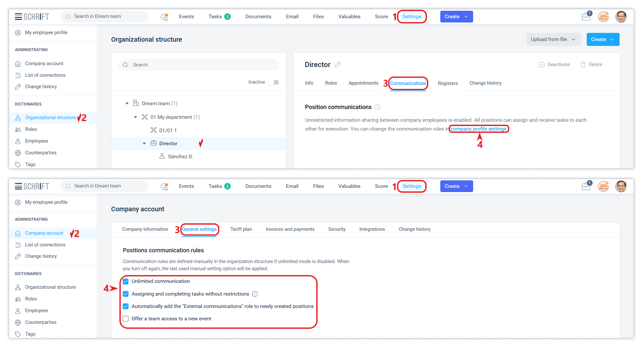Uncheck the Unlimited communication checkbox

[x=126, y=281]
